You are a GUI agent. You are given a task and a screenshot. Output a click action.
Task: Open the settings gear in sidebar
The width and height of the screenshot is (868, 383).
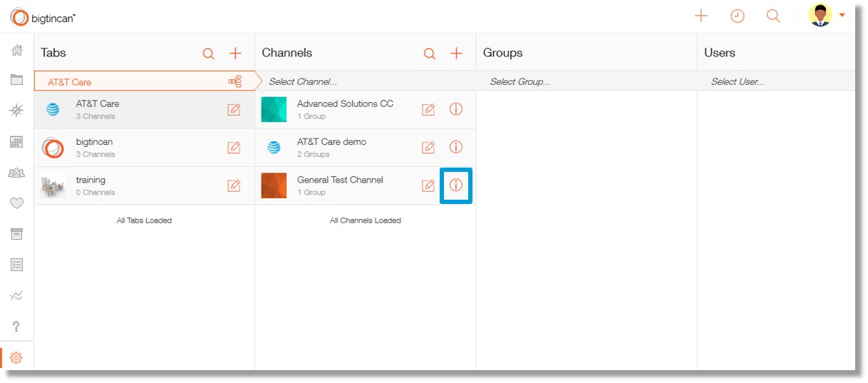[x=16, y=358]
